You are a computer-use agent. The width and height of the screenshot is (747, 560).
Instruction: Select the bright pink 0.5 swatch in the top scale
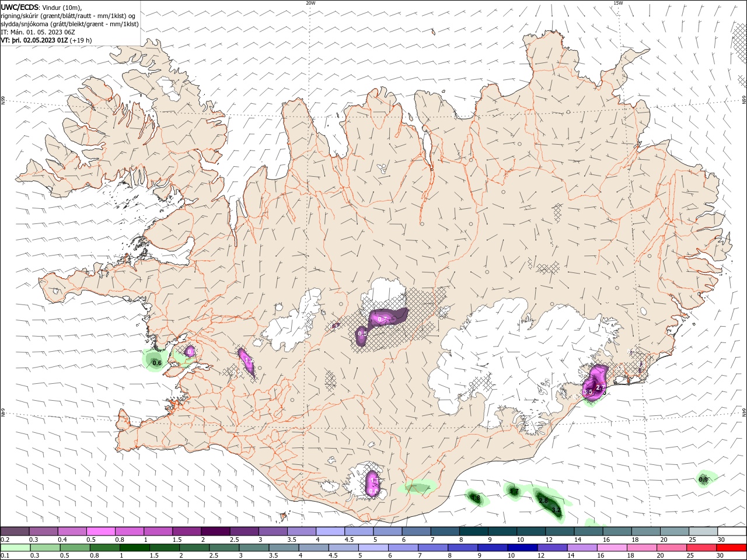click(x=100, y=531)
